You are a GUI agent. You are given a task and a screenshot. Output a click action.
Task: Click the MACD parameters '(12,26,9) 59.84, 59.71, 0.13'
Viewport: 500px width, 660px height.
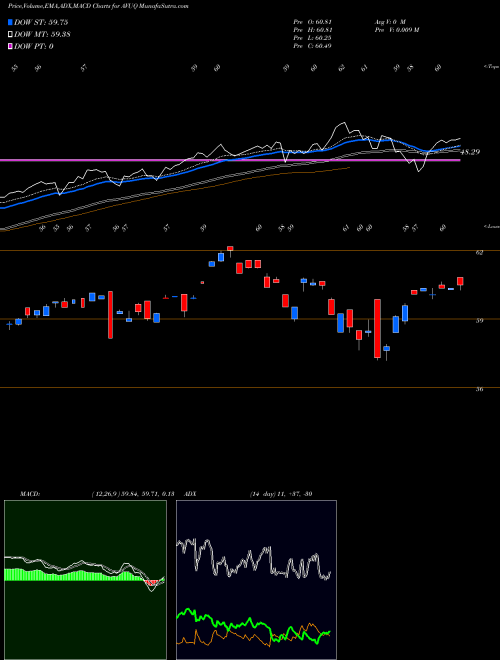(x=133, y=494)
